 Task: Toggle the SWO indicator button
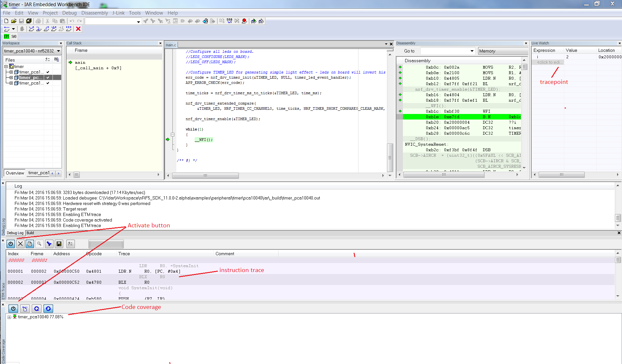14,37
